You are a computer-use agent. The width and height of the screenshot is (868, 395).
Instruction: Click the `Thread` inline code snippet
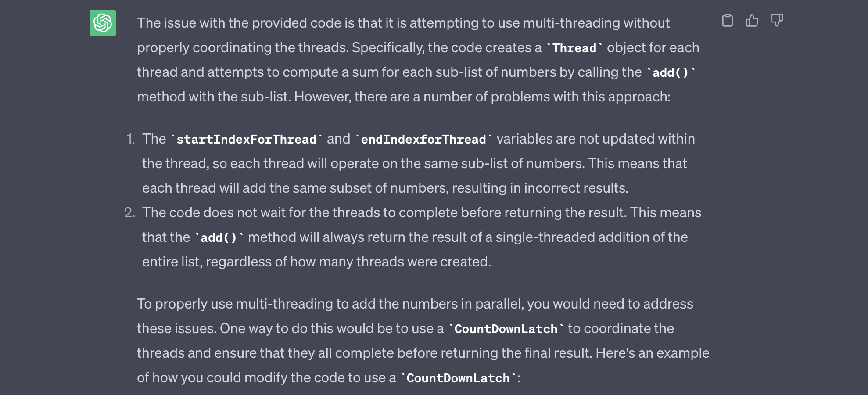tap(574, 48)
